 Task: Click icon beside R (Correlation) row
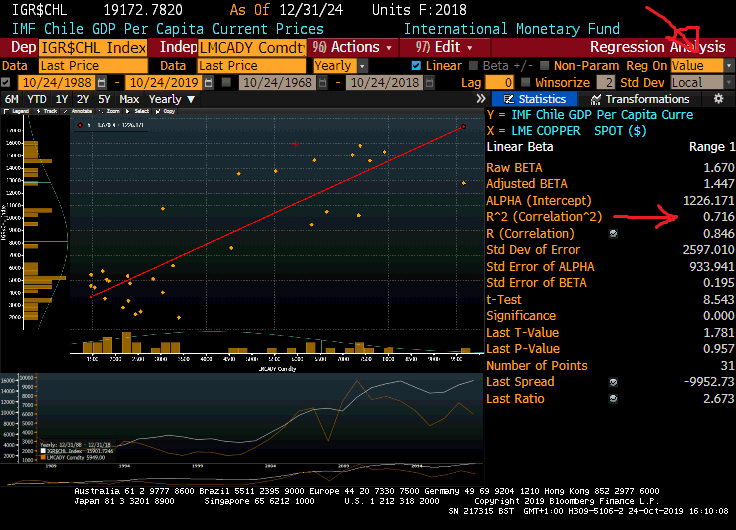613,233
